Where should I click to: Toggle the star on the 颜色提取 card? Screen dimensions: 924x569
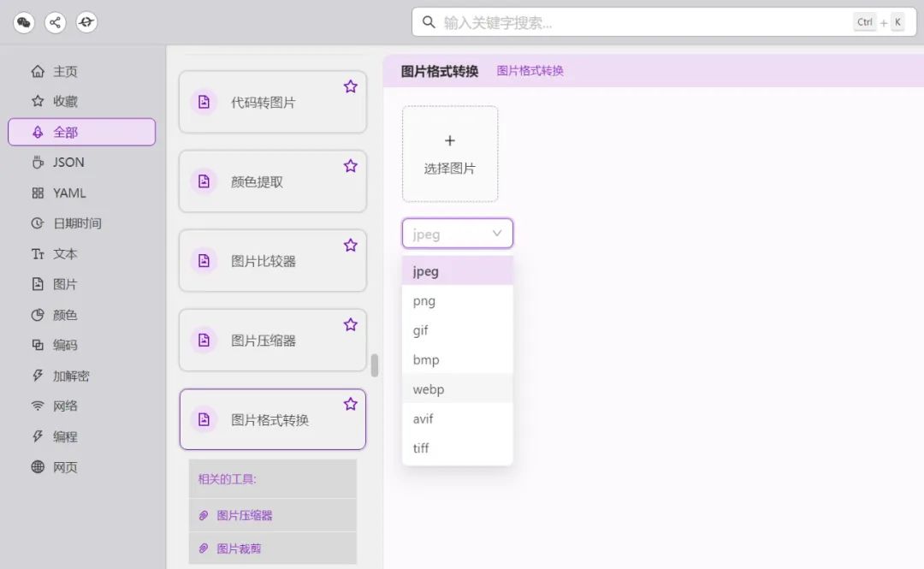[x=351, y=166]
